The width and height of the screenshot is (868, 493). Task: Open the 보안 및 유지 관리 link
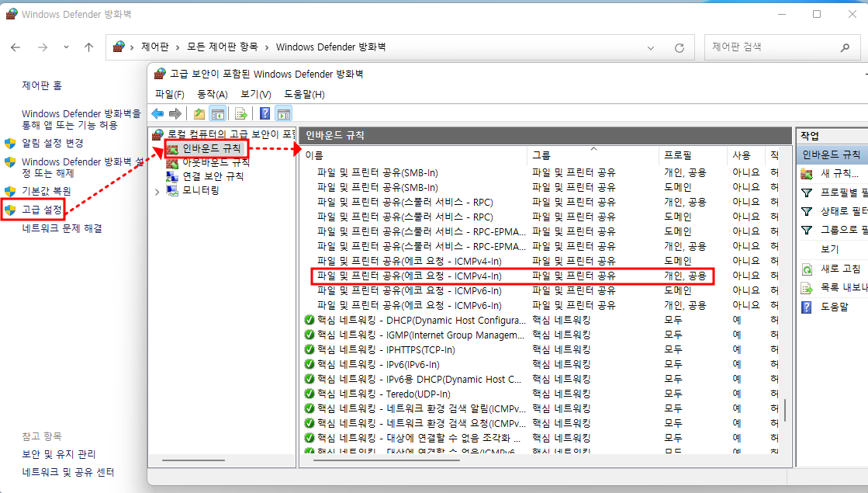(x=59, y=454)
